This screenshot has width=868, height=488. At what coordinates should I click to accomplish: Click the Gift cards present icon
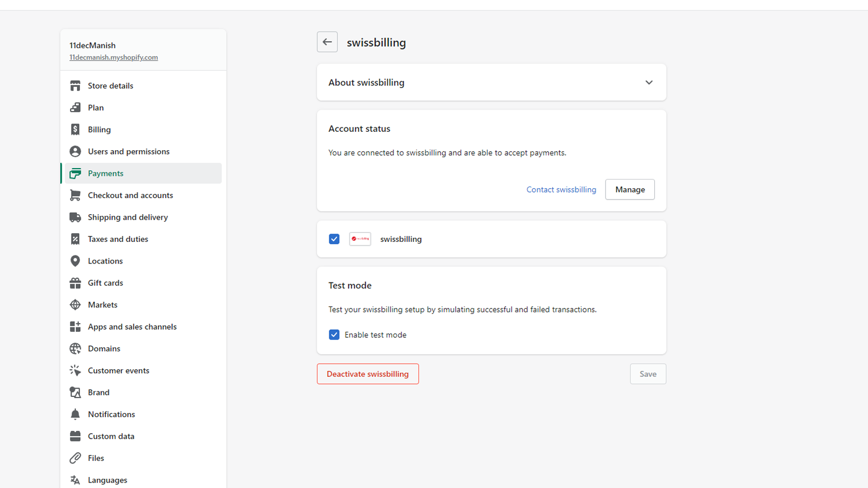point(75,283)
